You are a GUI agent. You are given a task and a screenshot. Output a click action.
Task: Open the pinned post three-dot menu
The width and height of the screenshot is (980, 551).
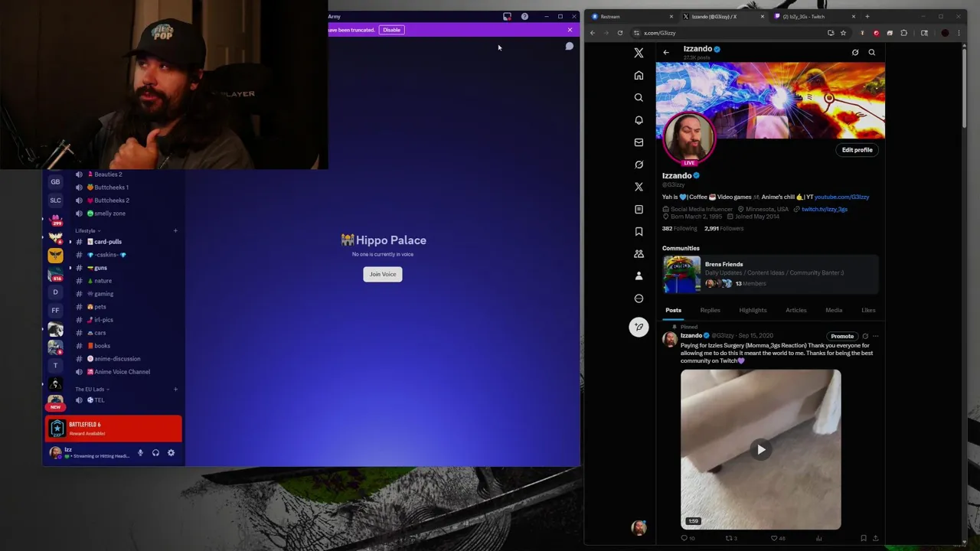tap(875, 336)
